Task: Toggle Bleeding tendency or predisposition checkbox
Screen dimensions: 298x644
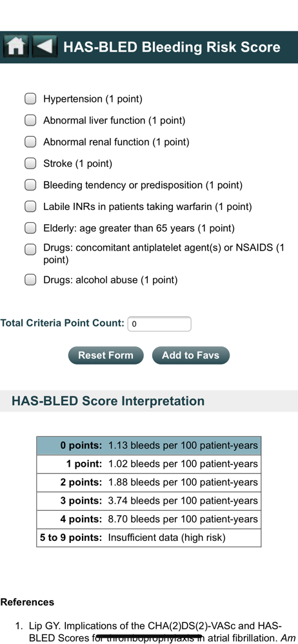Action: click(30, 185)
